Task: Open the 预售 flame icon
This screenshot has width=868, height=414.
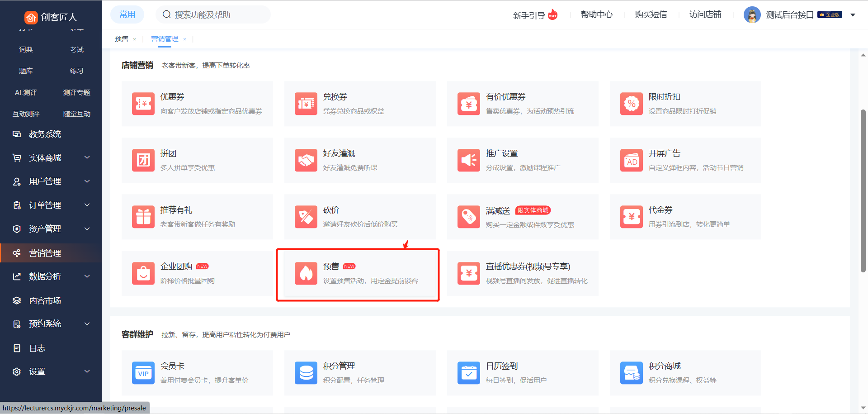Action: click(x=306, y=273)
